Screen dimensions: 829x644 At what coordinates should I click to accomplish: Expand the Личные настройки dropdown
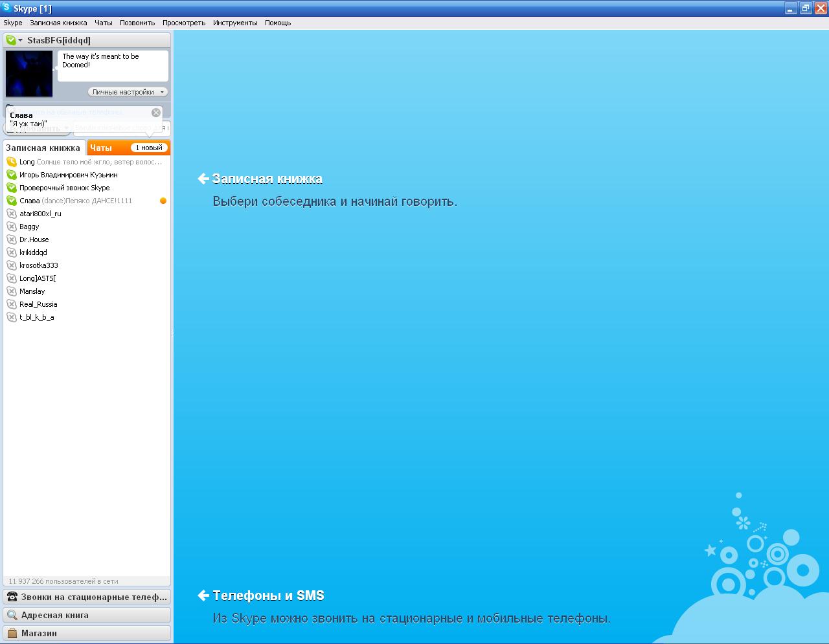point(128,92)
